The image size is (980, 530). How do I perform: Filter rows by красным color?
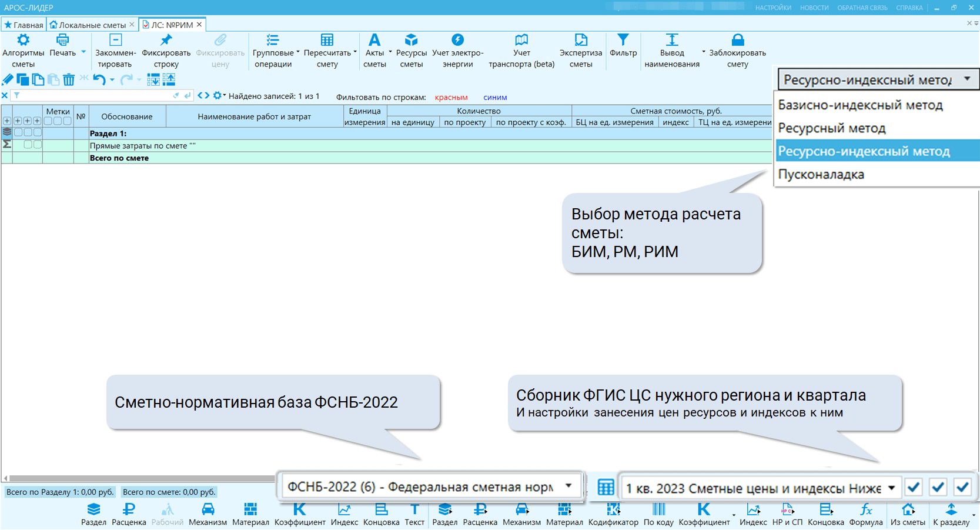point(451,97)
